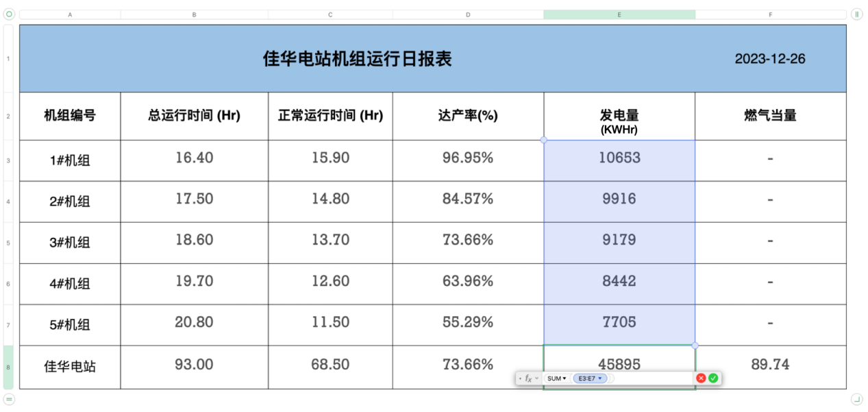The height and width of the screenshot is (412, 868).
Task: Select column B header tab
Action: pos(194,14)
